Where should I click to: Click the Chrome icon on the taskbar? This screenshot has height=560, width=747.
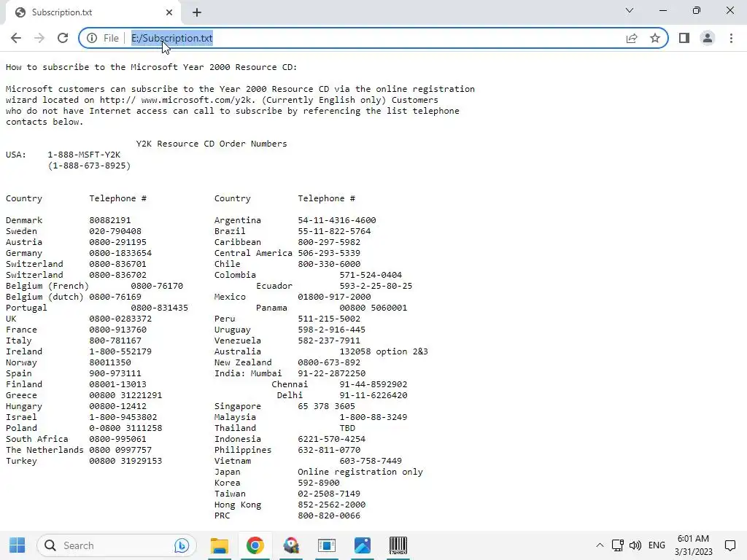[x=255, y=545]
